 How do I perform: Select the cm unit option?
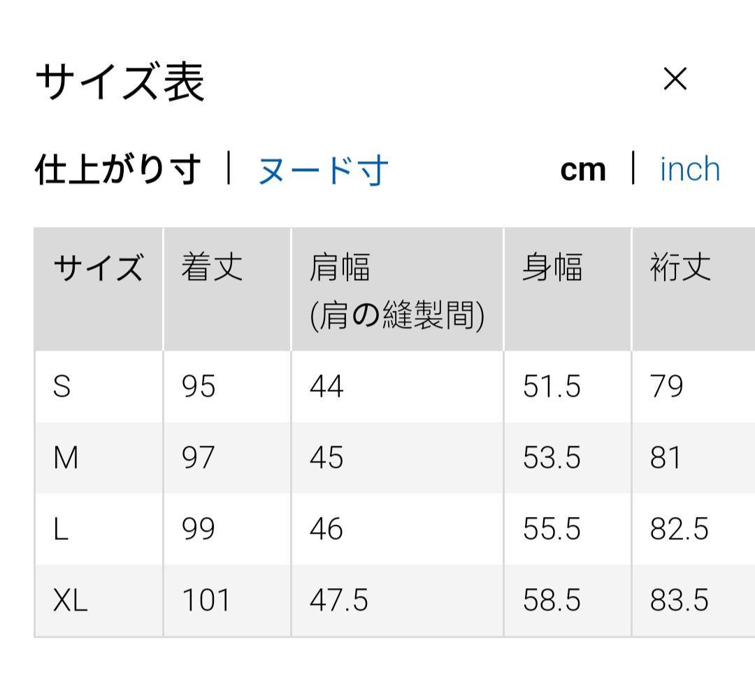coord(584,168)
